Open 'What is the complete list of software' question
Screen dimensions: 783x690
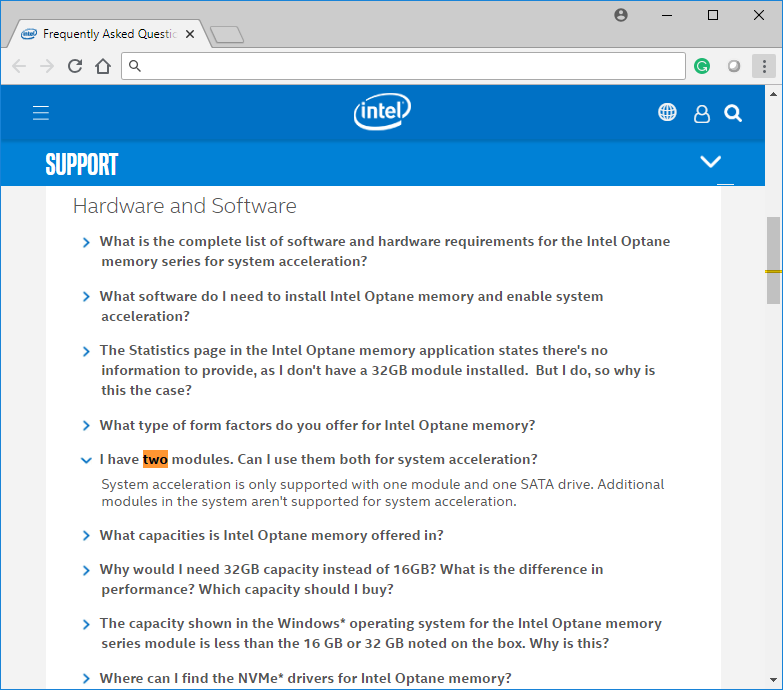pyautogui.click(x=385, y=251)
